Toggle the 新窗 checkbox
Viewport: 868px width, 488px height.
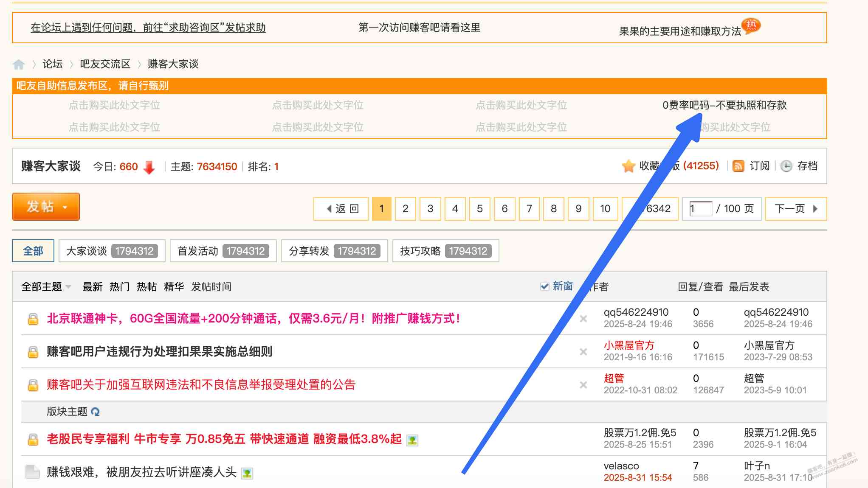coord(544,286)
